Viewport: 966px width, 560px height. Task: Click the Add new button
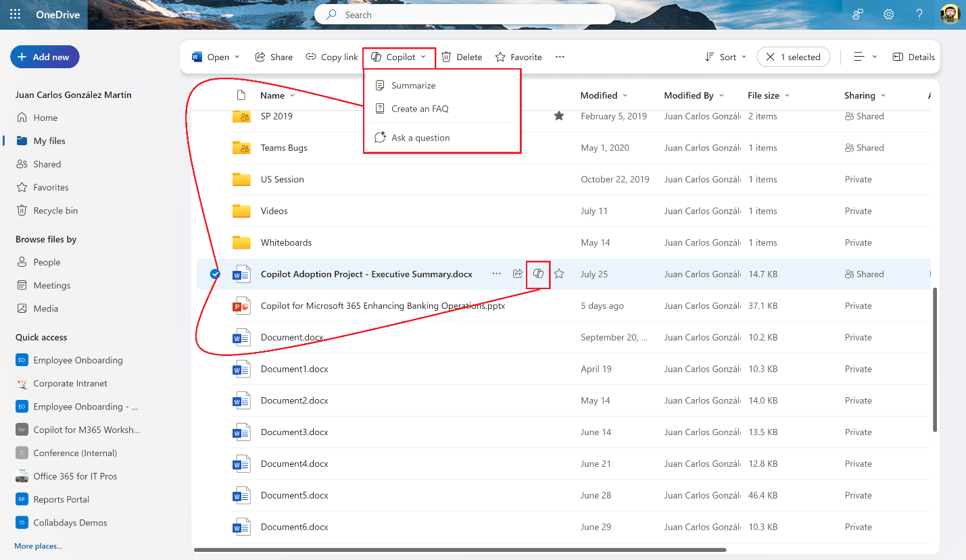[45, 57]
